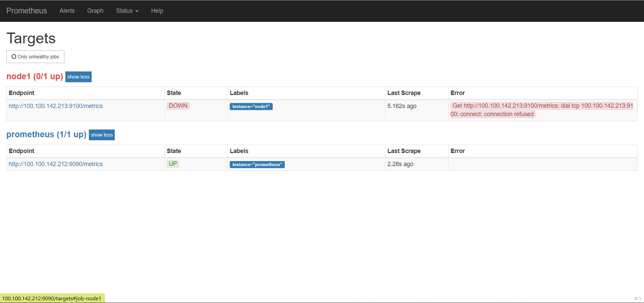Open the node1 metrics endpoint link
The width and height of the screenshot is (644, 303).
56,106
